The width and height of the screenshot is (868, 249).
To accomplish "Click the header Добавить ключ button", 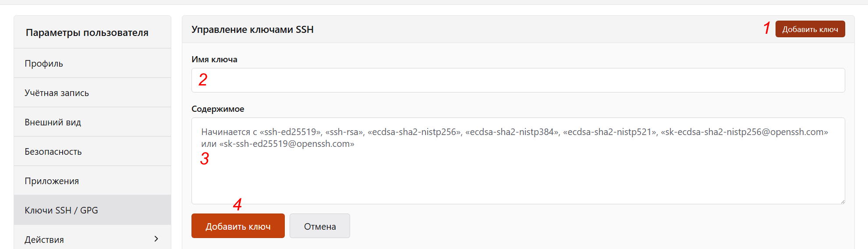I will (810, 29).
